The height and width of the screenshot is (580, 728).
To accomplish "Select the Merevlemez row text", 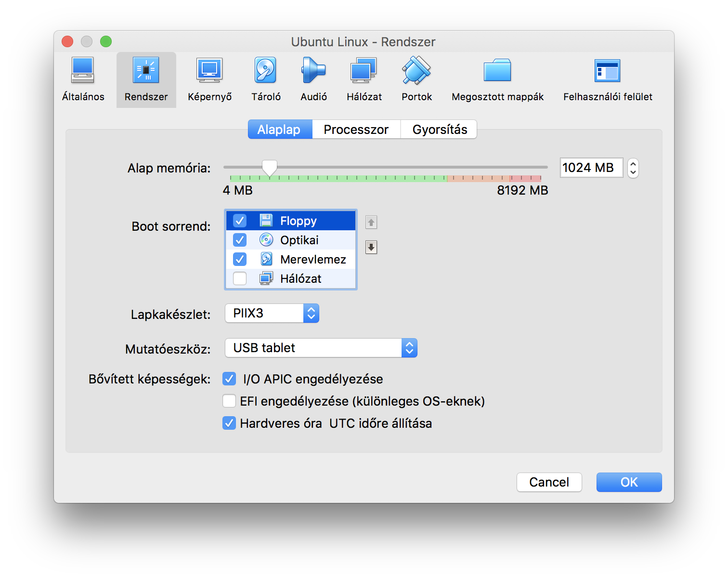I will 313,259.
